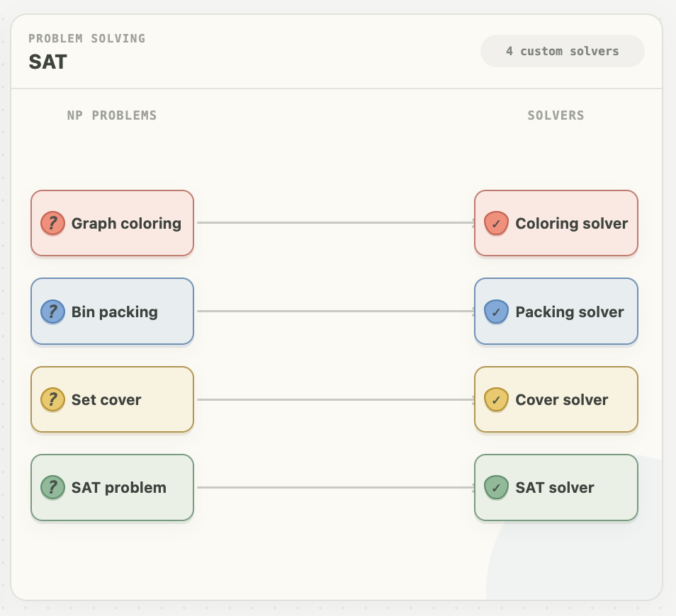The height and width of the screenshot is (616, 676).
Task: Choose the SAT problem card
Action: coord(113,487)
